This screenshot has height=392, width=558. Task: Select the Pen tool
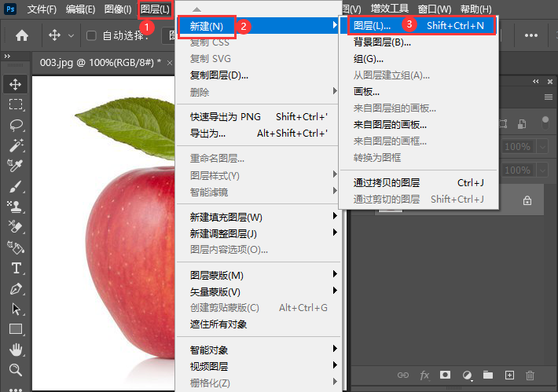[x=15, y=288]
